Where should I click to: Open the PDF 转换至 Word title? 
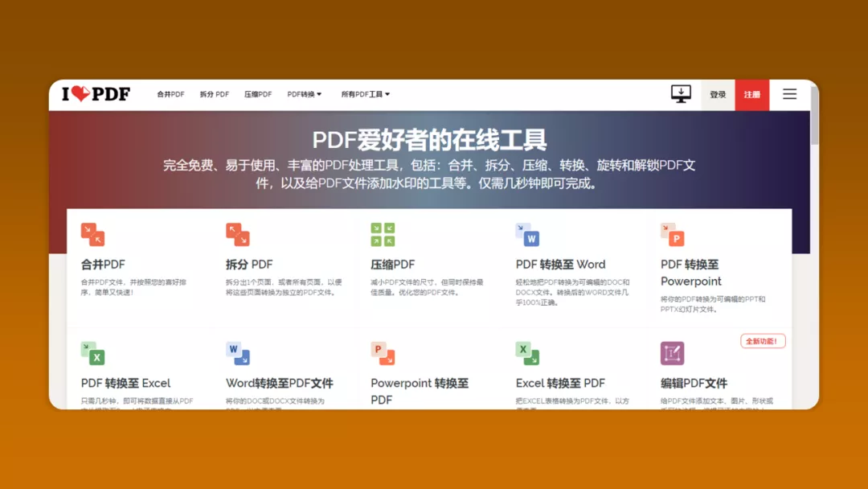pyautogui.click(x=561, y=265)
